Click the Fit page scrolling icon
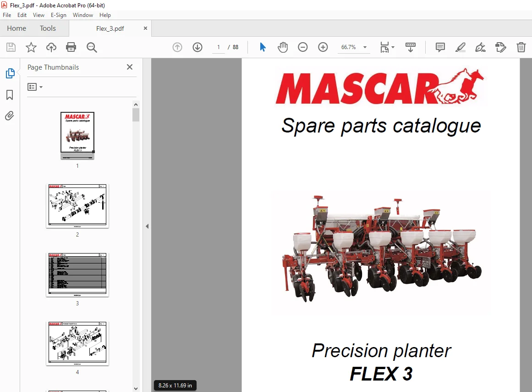Viewport: 532px width, 392px height. click(x=384, y=47)
